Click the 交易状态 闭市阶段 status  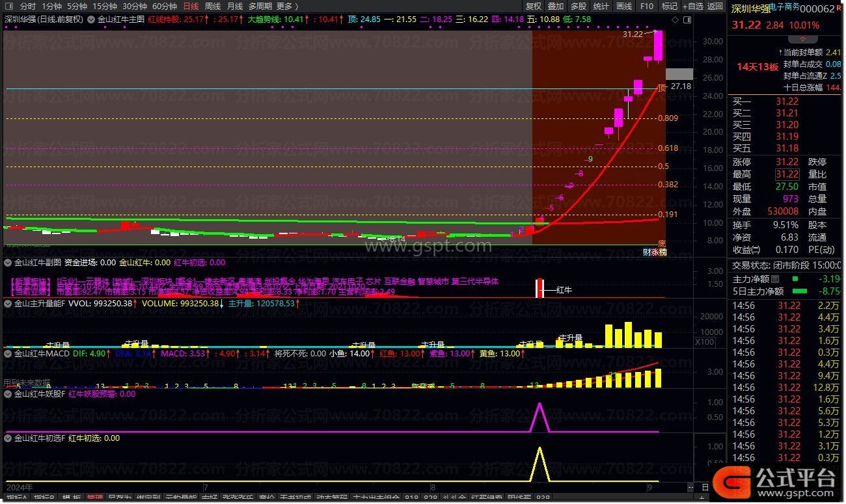click(x=785, y=265)
